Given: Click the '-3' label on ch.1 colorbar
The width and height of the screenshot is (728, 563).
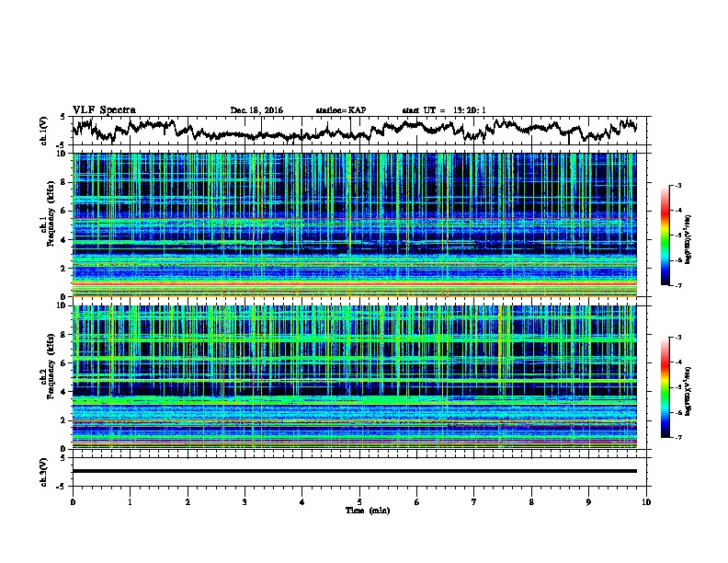Looking at the screenshot, I should click(677, 186).
